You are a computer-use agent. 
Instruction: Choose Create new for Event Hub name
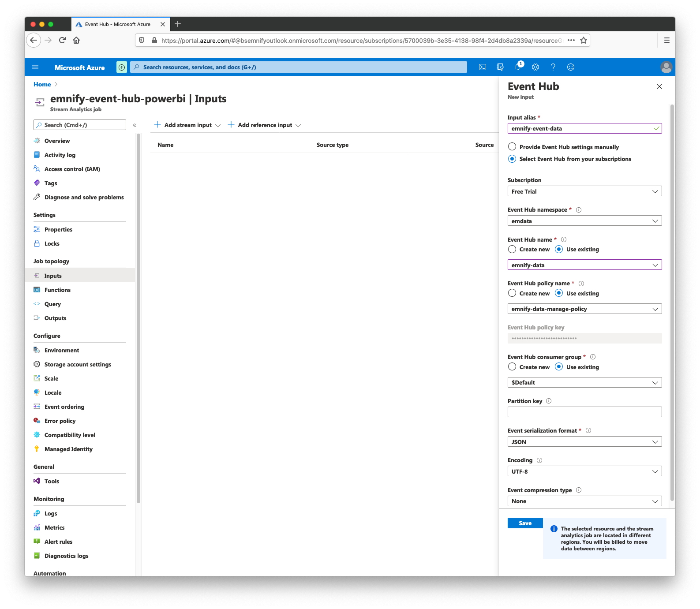[x=512, y=249]
